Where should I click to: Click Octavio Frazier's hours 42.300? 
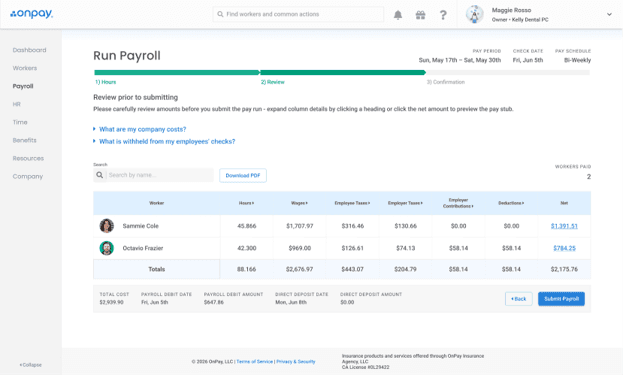pyautogui.click(x=246, y=248)
